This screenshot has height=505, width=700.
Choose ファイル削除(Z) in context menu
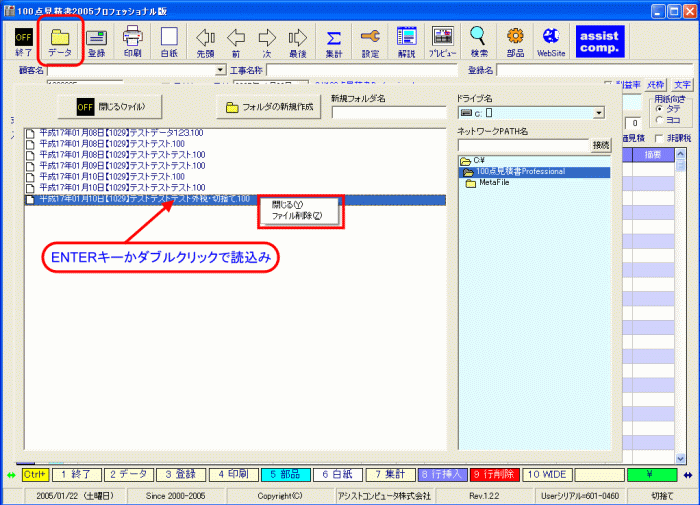297,216
